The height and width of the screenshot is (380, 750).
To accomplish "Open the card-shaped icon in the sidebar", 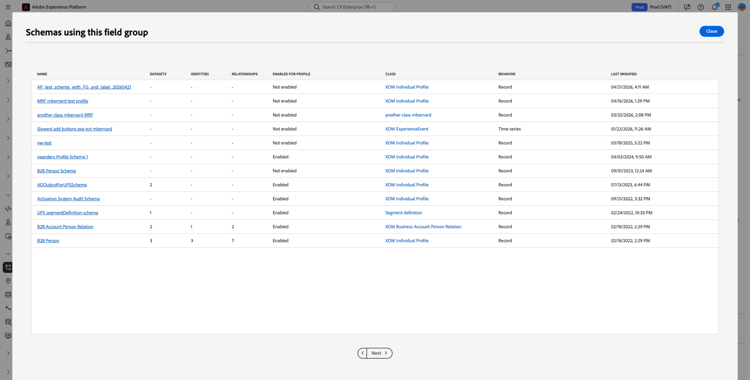I will [8, 64].
